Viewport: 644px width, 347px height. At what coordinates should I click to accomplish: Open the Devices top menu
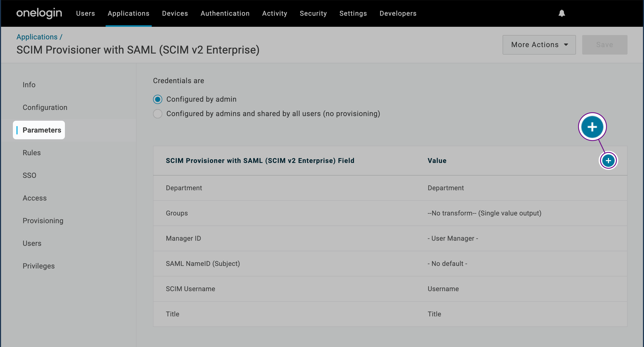175,13
